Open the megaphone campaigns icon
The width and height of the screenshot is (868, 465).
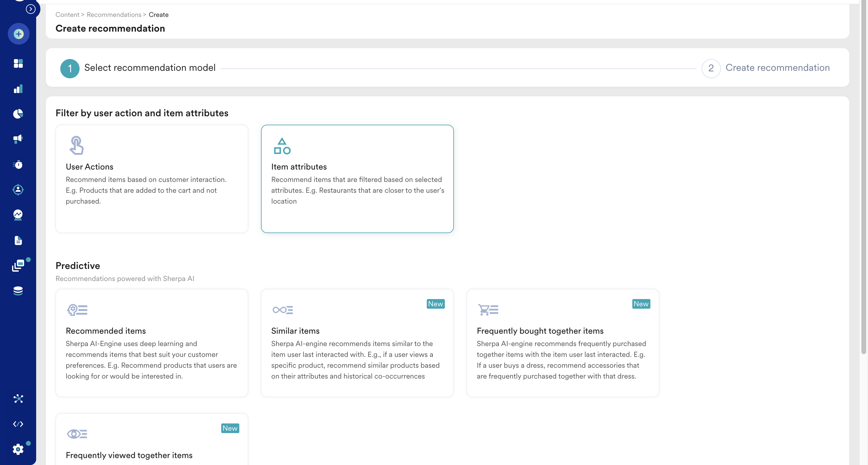[18, 139]
